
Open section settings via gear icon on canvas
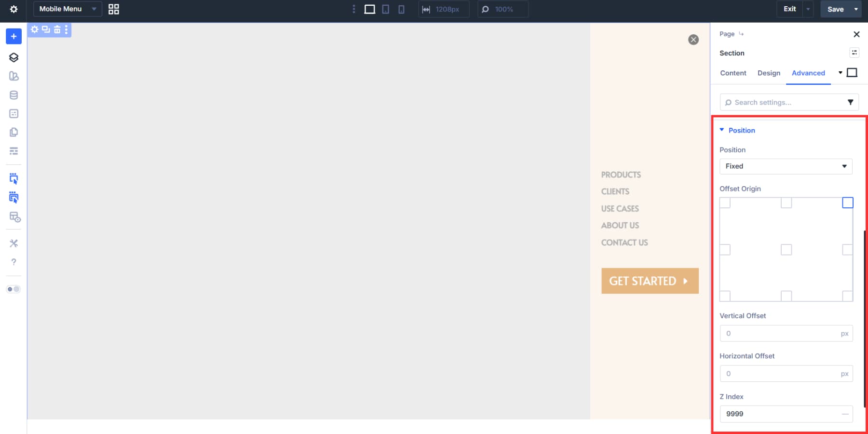pyautogui.click(x=34, y=29)
